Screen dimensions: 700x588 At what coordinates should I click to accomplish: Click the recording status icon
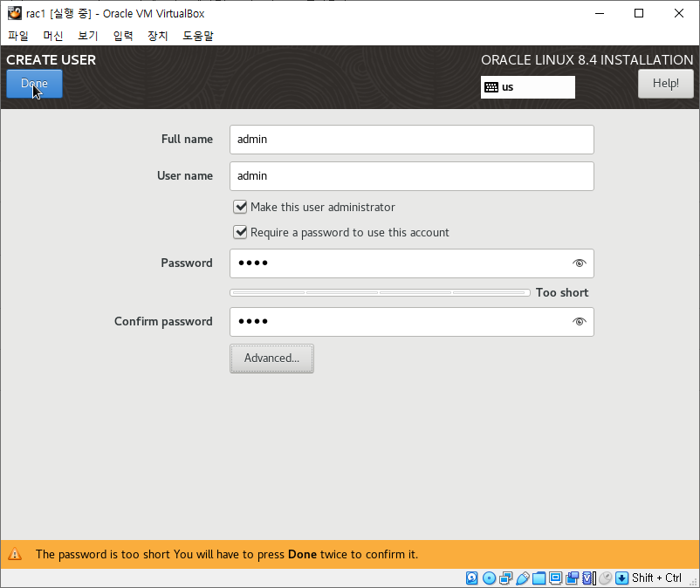pos(572,578)
